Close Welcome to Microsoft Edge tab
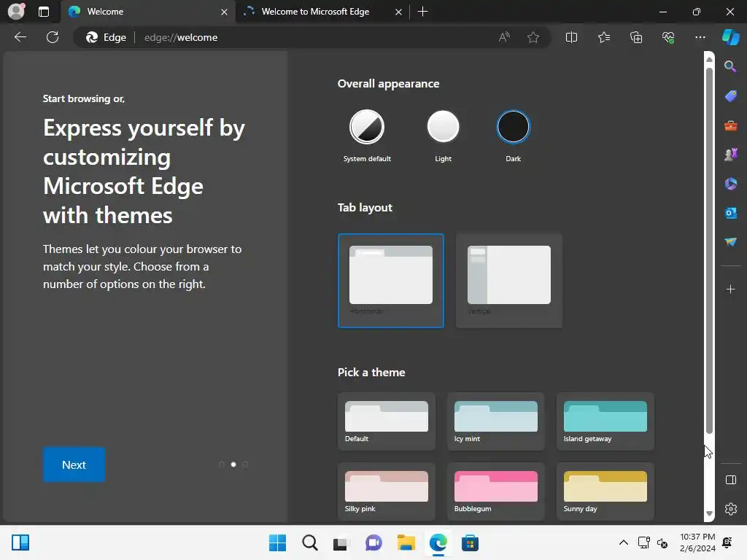 [398, 12]
